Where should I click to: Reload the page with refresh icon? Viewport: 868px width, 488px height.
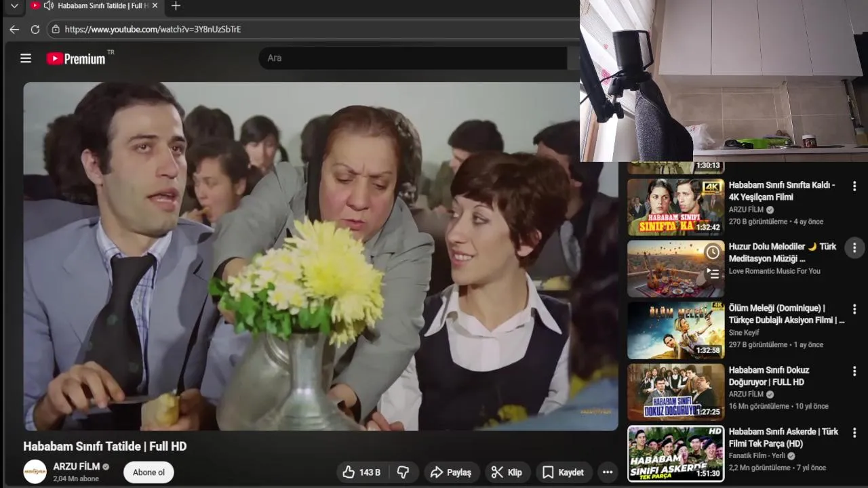click(x=35, y=29)
